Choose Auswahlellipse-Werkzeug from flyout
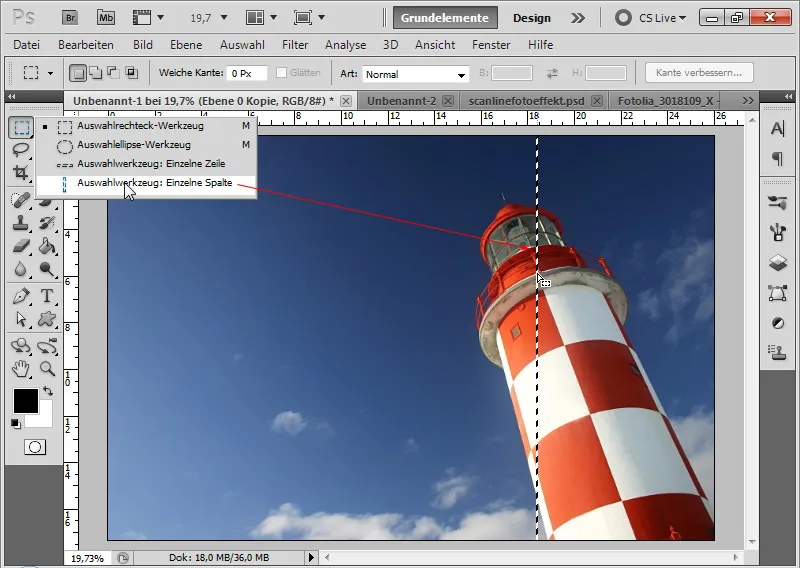 pyautogui.click(x=145, y=145)
